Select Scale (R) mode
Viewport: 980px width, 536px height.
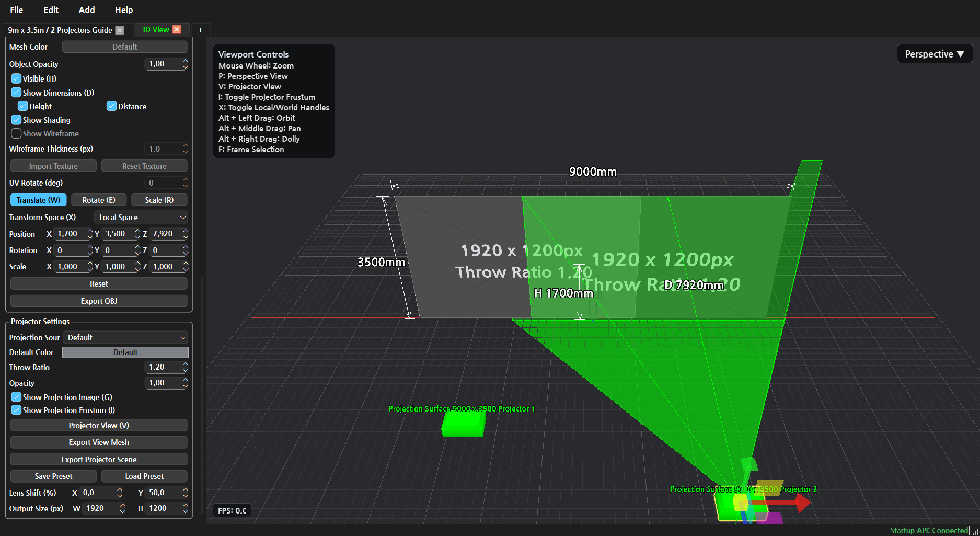point(159,200)
